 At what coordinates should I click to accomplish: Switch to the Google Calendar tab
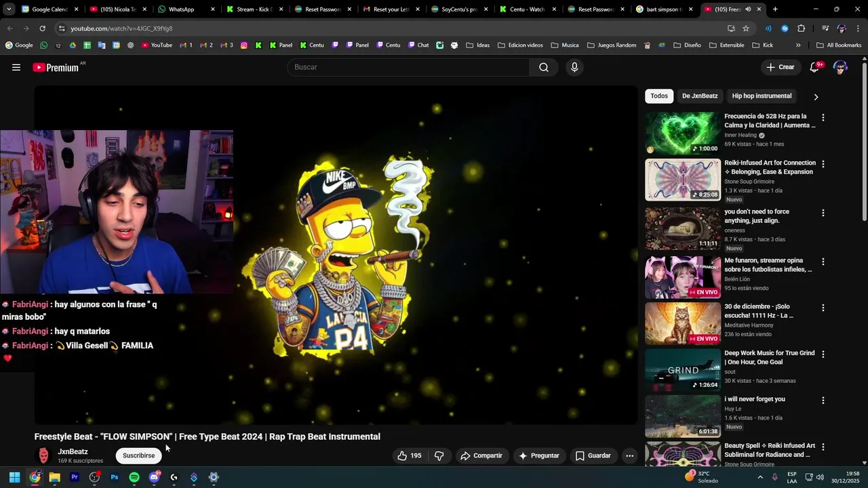tap(49, 9)
